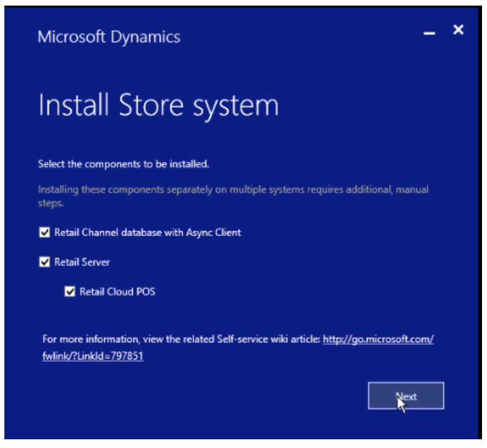Toggle the Retail Cloud POS checkbox
This screenshot has height=448, width=487.
point(70,292)
